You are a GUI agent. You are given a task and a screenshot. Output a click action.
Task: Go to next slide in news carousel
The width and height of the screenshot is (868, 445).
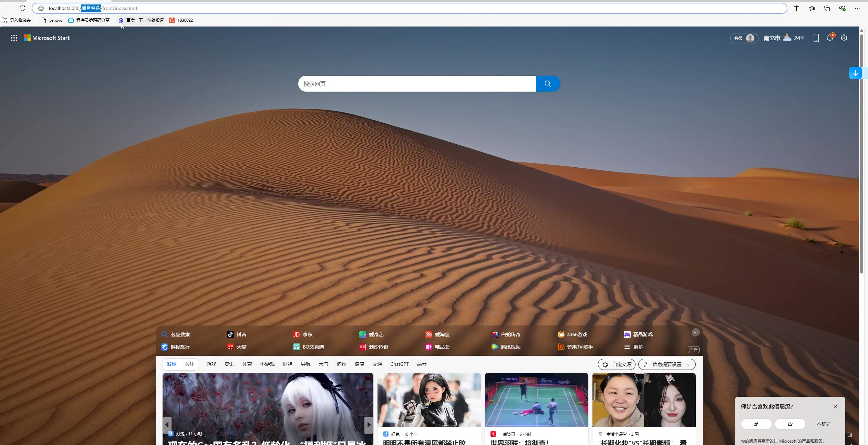click(x=369, y=425)
